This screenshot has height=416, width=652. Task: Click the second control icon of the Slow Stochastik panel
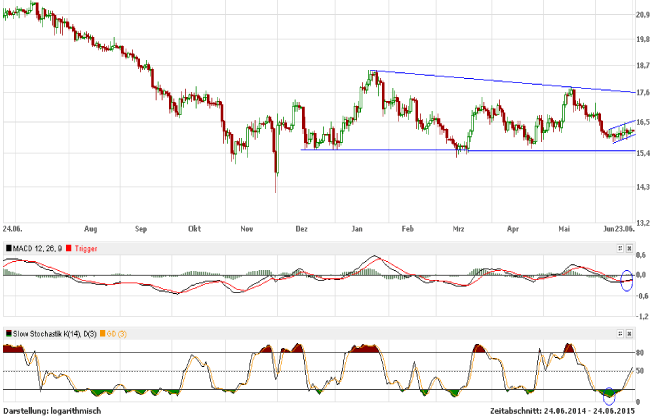(630, 332)
